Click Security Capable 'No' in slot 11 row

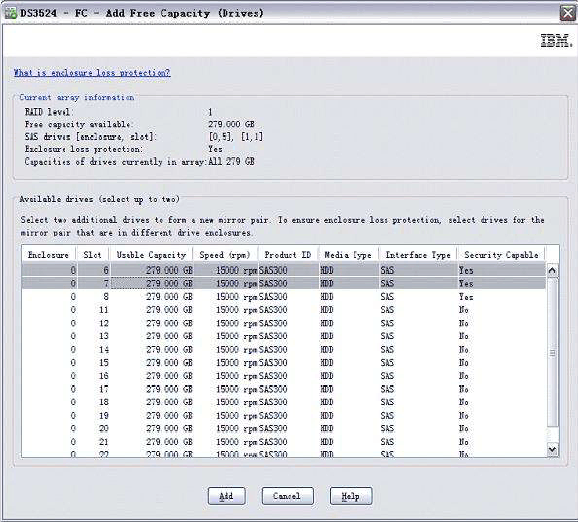click(463, 310)
